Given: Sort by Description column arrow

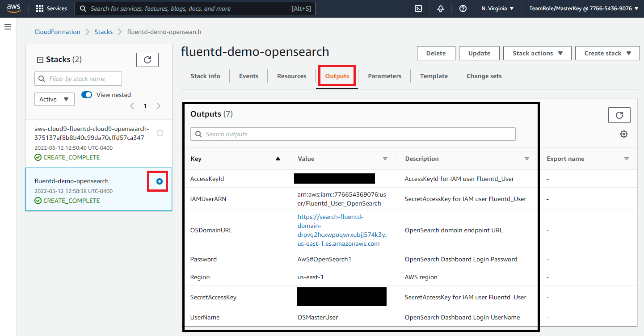Looking at the screenshot, I should point(527,159).
